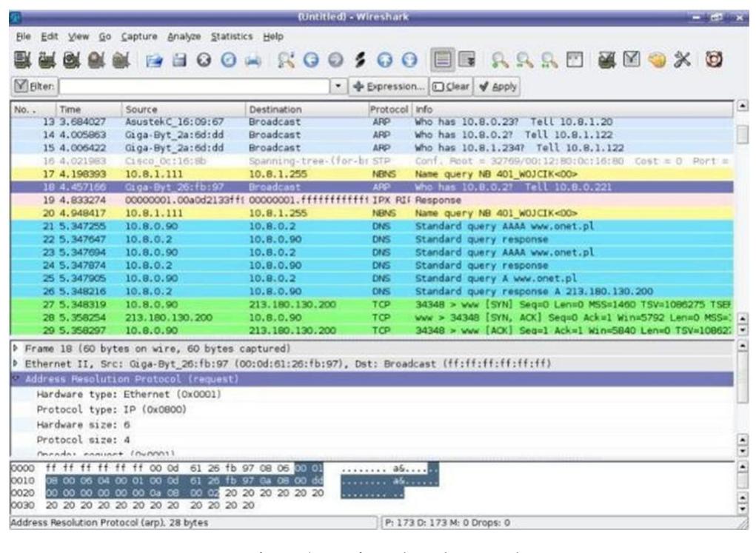Close the capture file

click(x=204, y=60)
